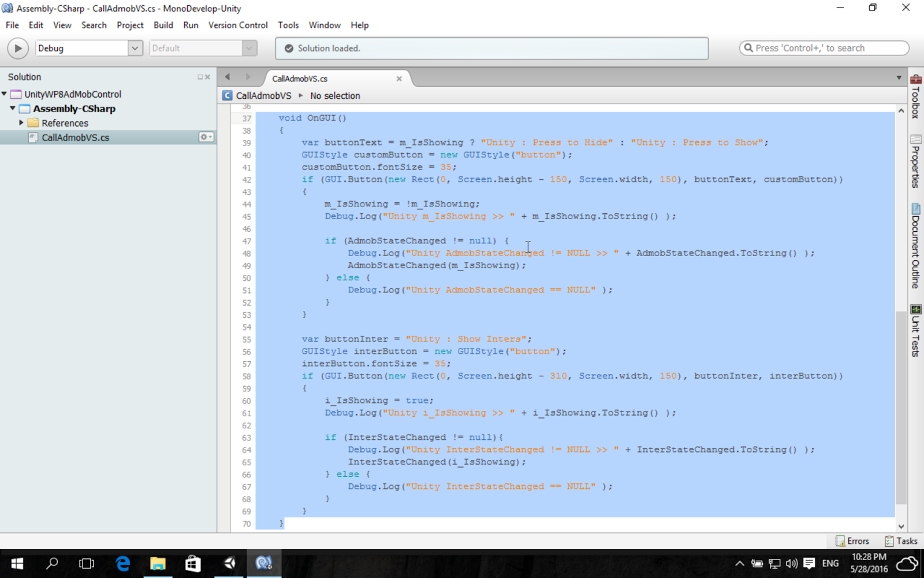Collapse the Assembly-CSharp project node
Screen dimensions: 924x578
point(13,108)
